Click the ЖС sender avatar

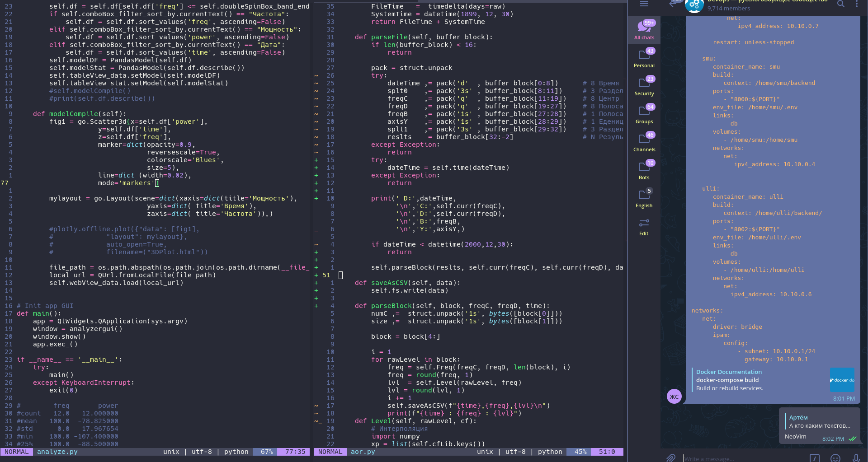coord(674,397)
